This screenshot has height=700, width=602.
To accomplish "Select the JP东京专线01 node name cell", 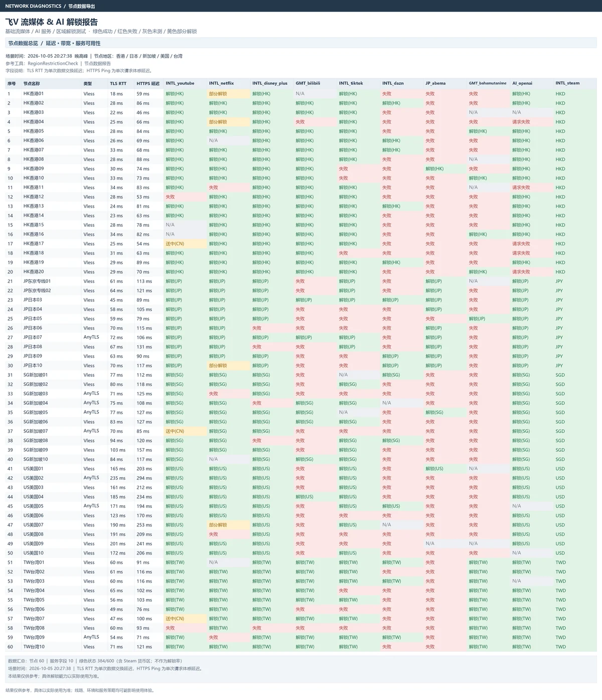I will (x=51, y=281).
